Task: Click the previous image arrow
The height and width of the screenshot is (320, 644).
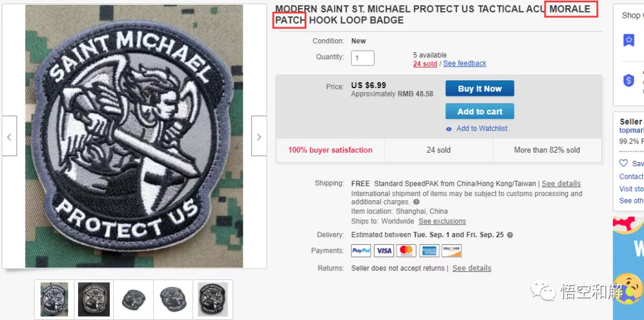Action: tap(10, 136)
